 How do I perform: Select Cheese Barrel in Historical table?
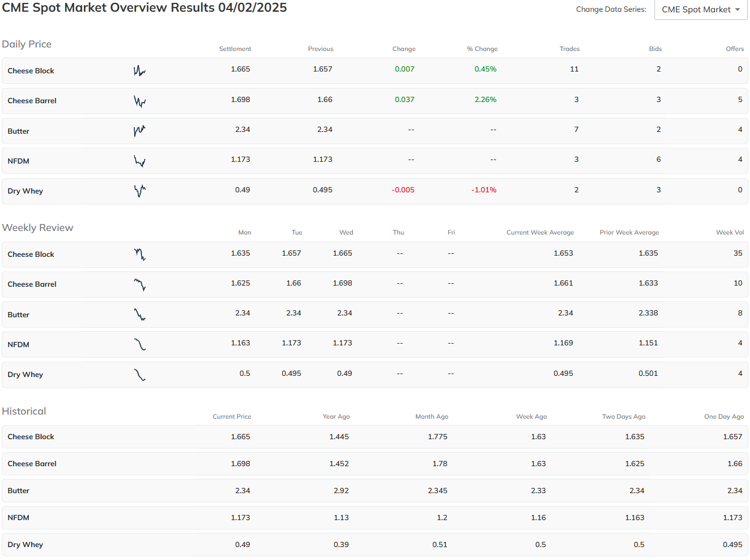(x=32, y=464)
